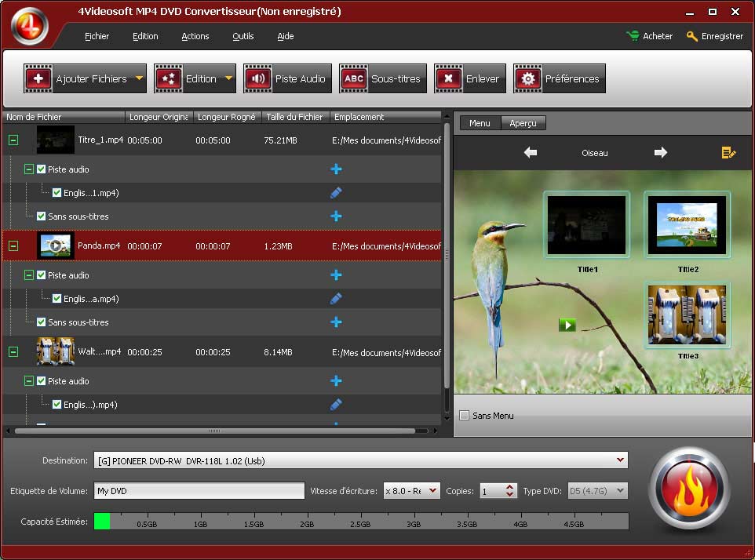Click Piste Audio toolbar button
Image resolution: width=755 pixels, height=560 pixels.
click(x=287, y=78)
